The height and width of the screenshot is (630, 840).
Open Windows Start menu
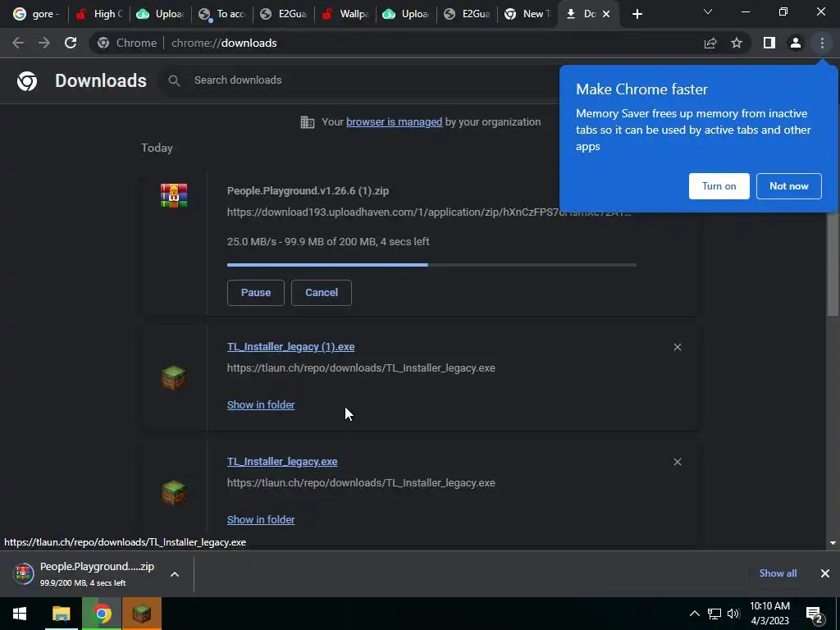click(x=20, y=614)
